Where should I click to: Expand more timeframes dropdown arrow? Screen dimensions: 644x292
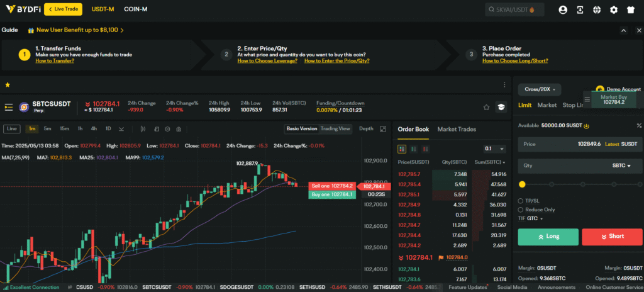click(x=121, y=129)
